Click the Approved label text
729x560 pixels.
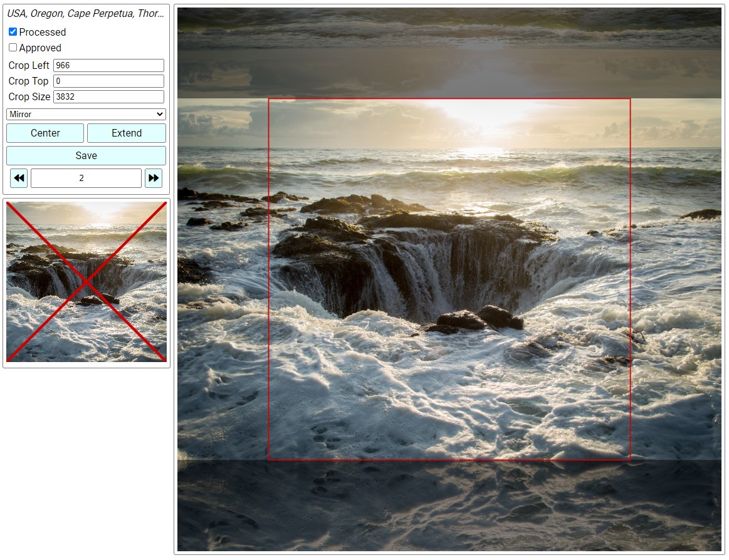click(x=40, y=48)
